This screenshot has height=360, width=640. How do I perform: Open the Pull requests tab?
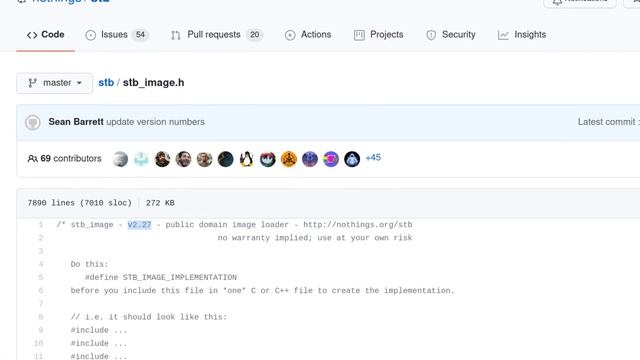click(x=217, y=35)
